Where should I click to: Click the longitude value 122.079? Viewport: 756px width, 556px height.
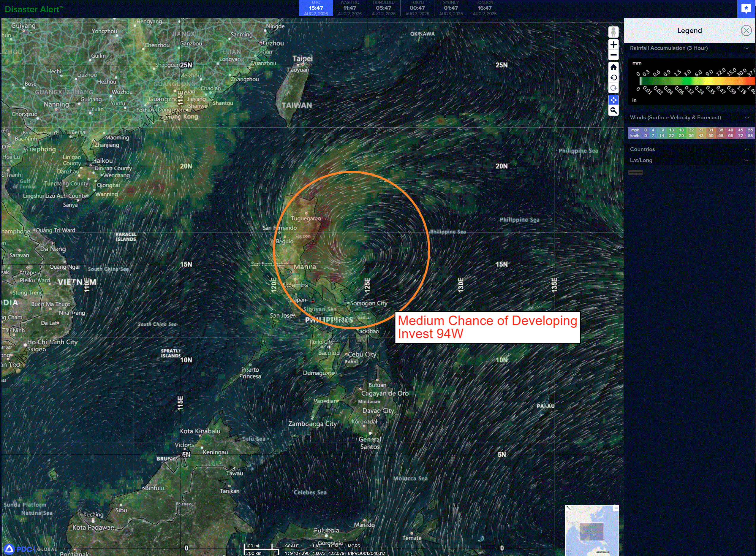click(337, 553)
